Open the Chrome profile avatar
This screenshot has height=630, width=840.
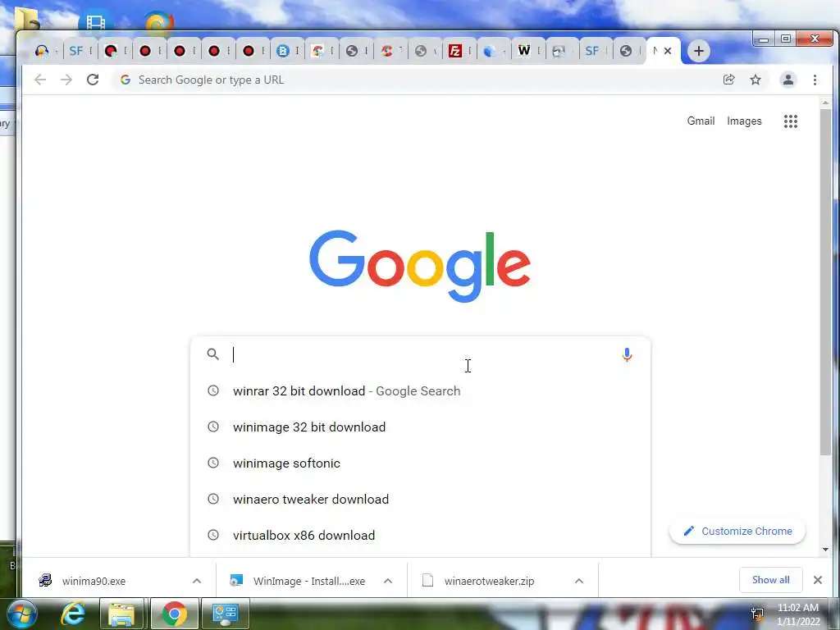coord(788,80)
